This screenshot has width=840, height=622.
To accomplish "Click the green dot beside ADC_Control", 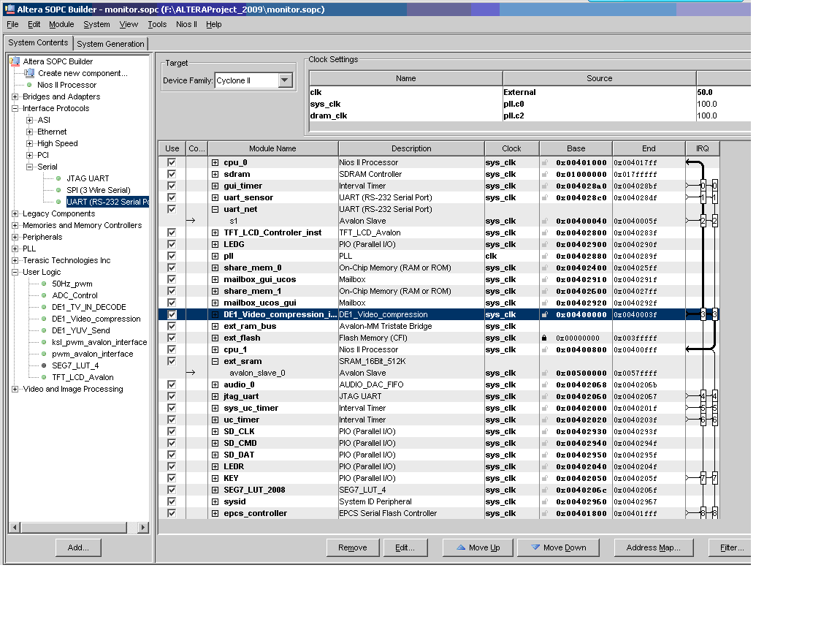I will click(44, 295).
